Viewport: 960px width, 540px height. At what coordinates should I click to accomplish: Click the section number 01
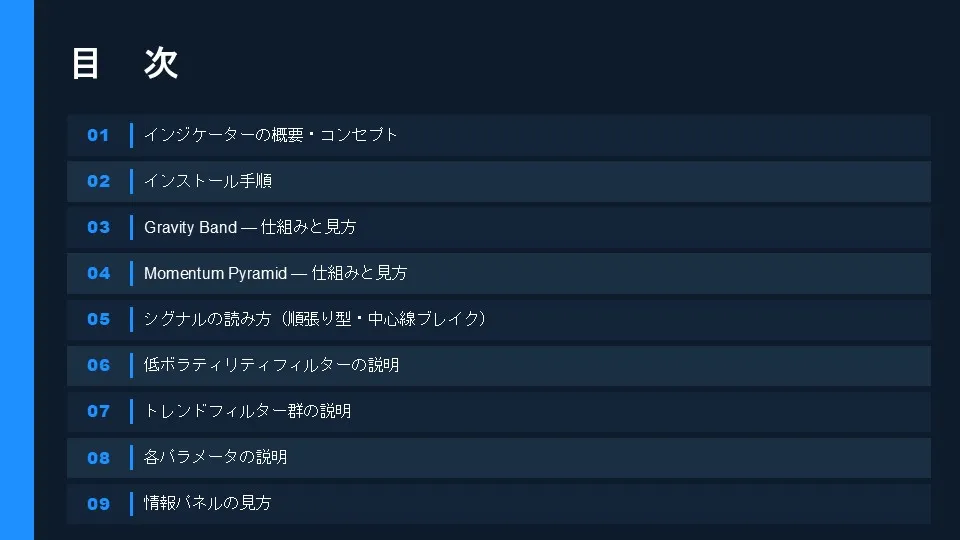[98, 135]
